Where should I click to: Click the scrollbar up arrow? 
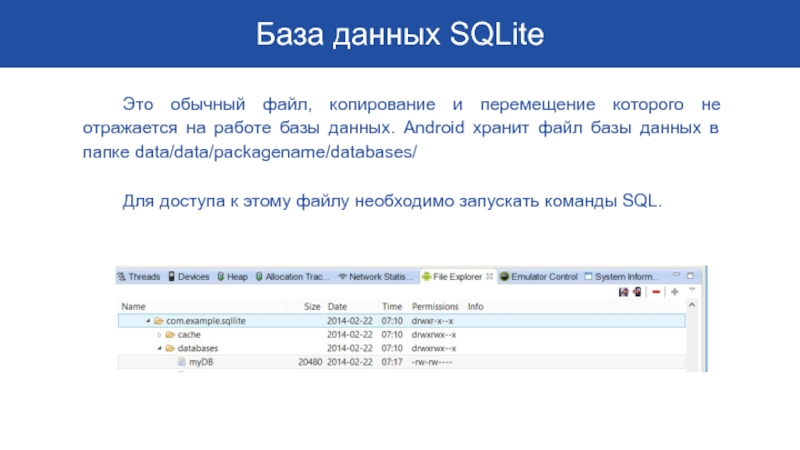click(692, 305)
